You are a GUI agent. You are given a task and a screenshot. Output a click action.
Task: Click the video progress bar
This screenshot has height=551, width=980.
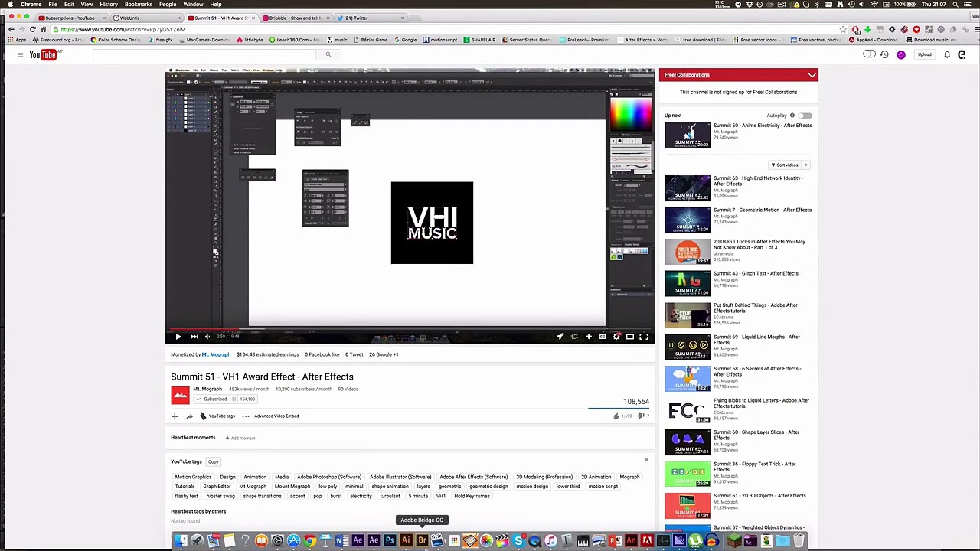coord(410,329)
